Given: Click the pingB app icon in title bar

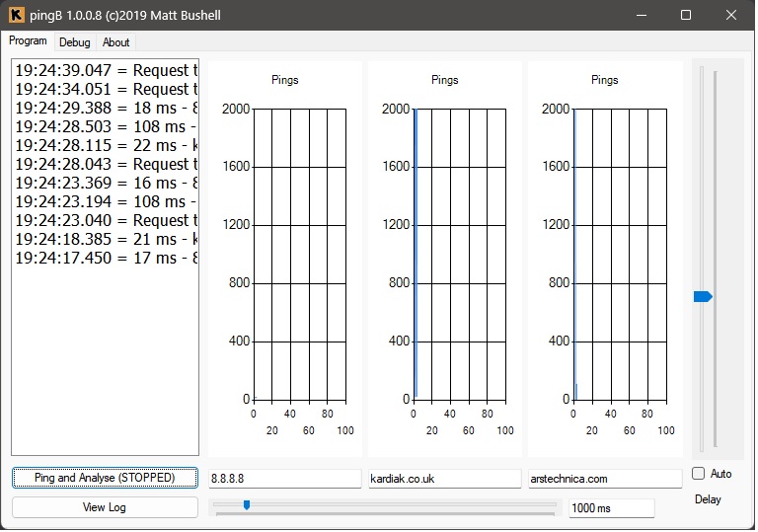Looking at the screenshot, I should tap(16, 15).
